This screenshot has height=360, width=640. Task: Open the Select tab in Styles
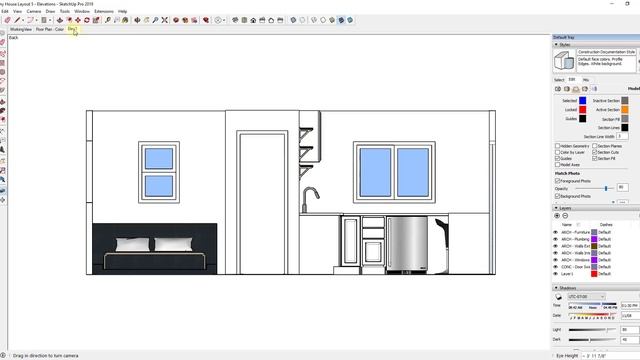[x=559, y=80]
